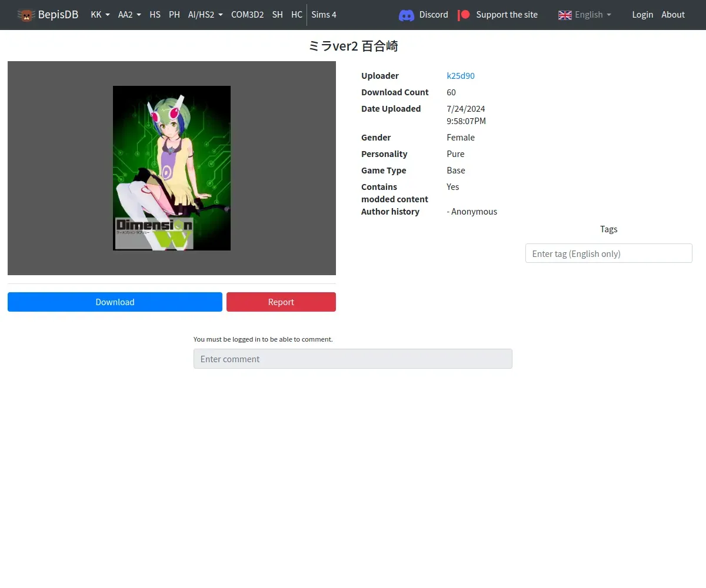Image resolution: width=706 pixels, height=588 pixels.
Task: Click the Enter comment field
Action: [x=353, y=359]
